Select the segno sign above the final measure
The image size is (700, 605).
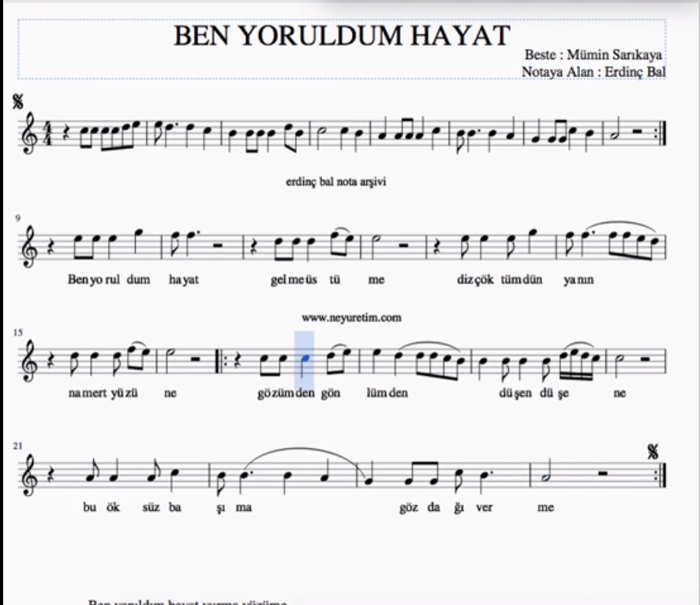pyautogui.click(x=653, y=452)
